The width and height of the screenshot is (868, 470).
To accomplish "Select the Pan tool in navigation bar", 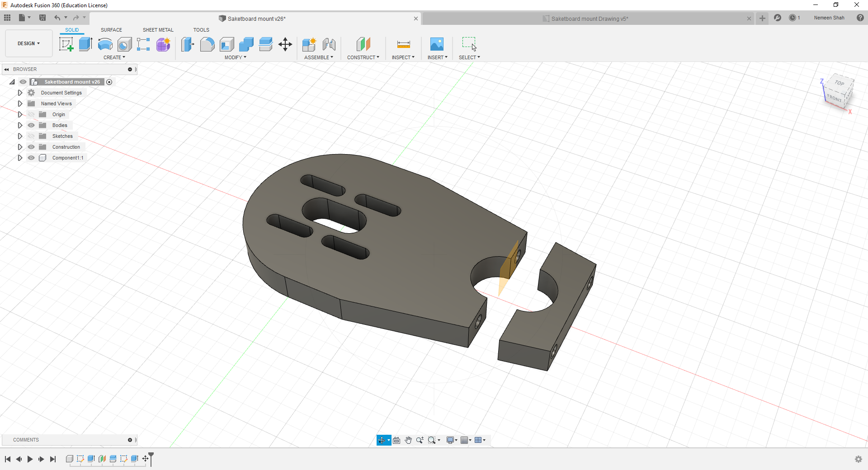I will [x=408, y=440].
